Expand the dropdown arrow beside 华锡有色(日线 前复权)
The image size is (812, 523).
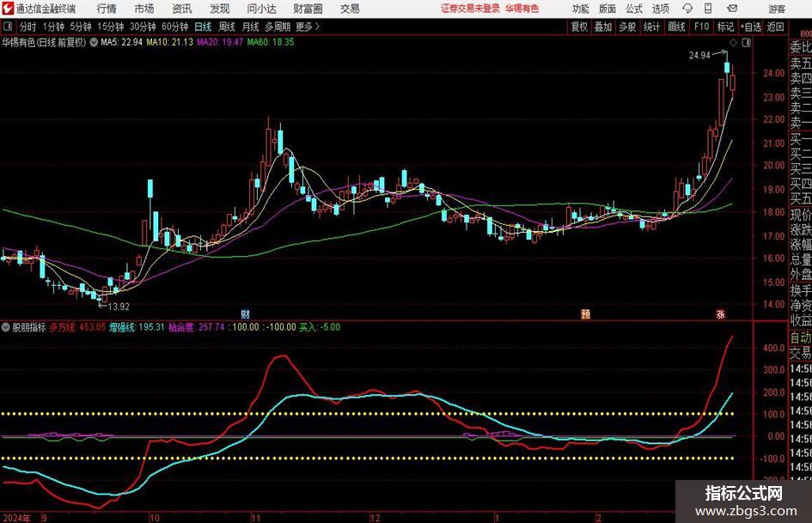coord(94,42)
